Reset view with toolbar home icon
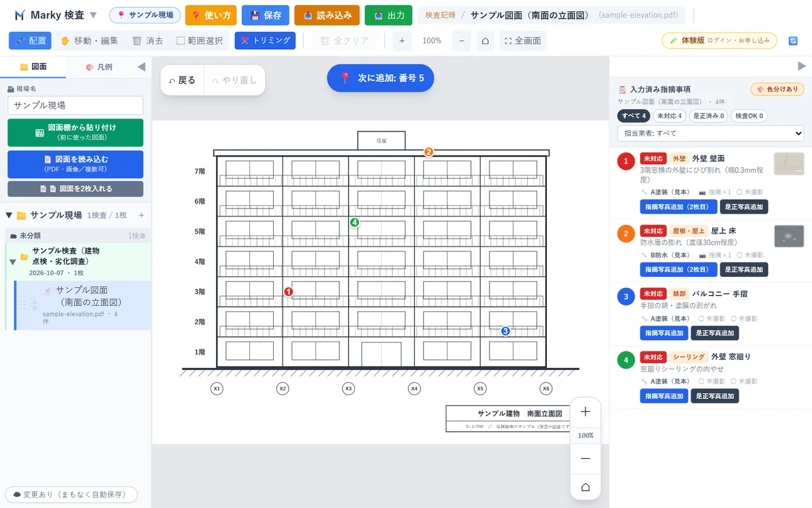812x508 pixels. 485,41
